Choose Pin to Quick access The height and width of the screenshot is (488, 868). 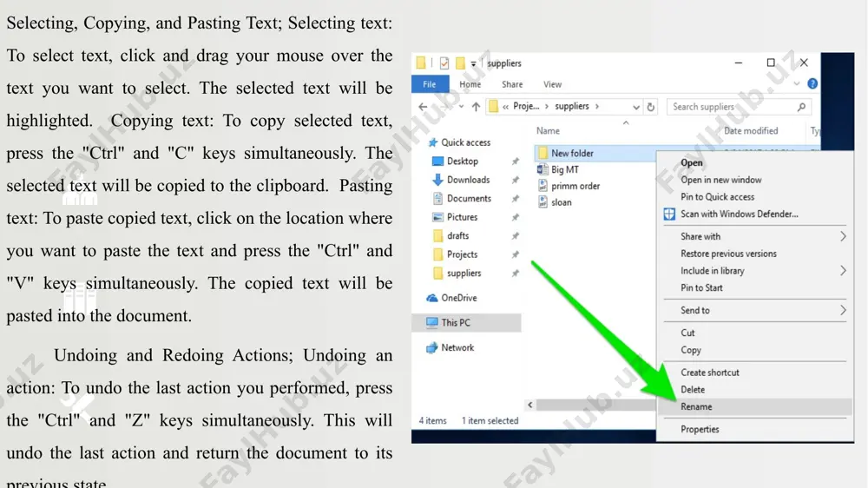point(717,197)
